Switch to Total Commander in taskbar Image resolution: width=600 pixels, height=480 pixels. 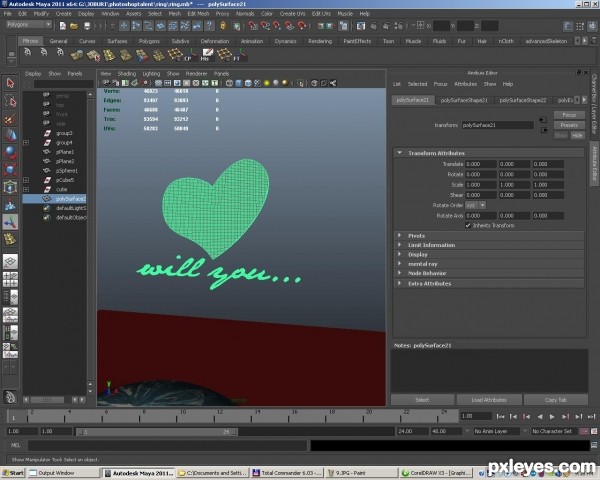287,473
